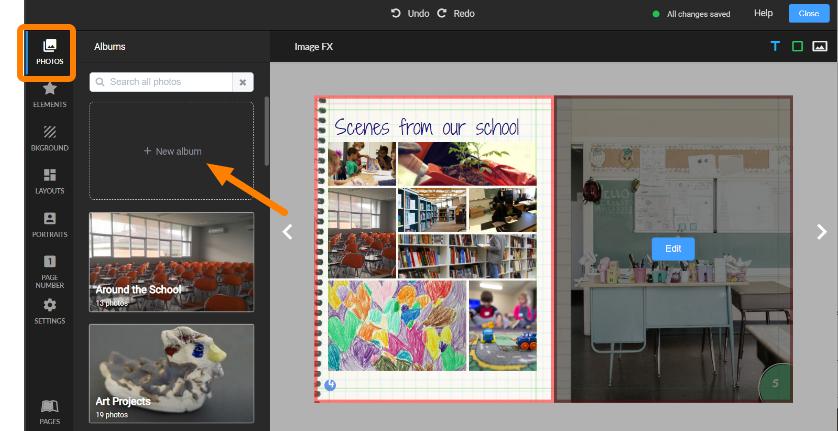Redo the last action

(x=456, y=14)
